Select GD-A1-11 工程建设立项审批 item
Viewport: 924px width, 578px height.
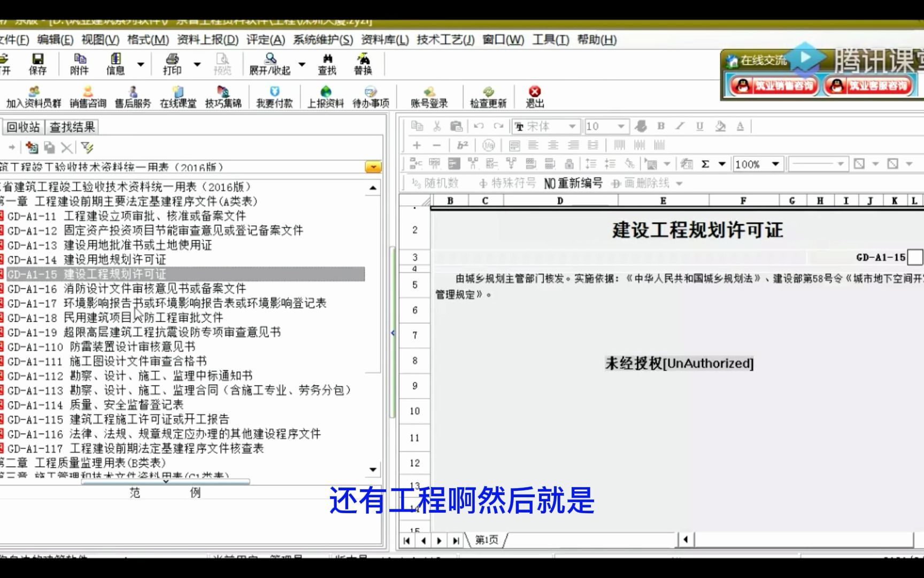(x=127, y=216)
